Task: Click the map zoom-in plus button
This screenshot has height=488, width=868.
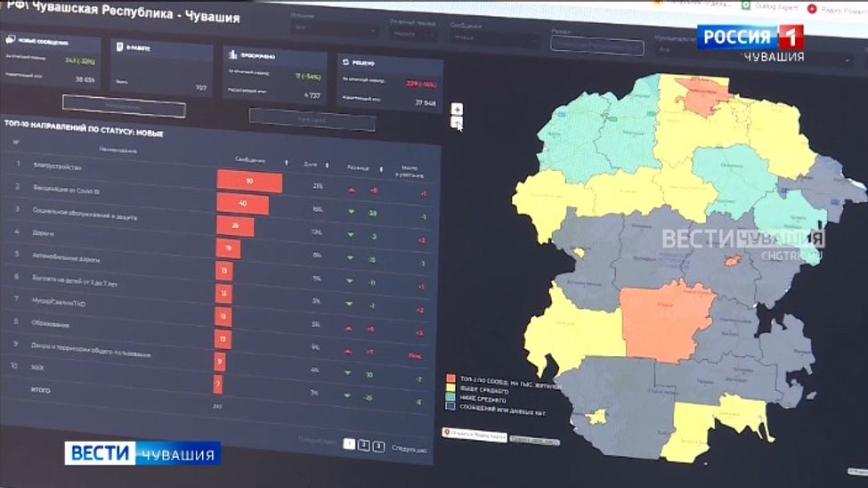Action: click(x=458, y=109)
